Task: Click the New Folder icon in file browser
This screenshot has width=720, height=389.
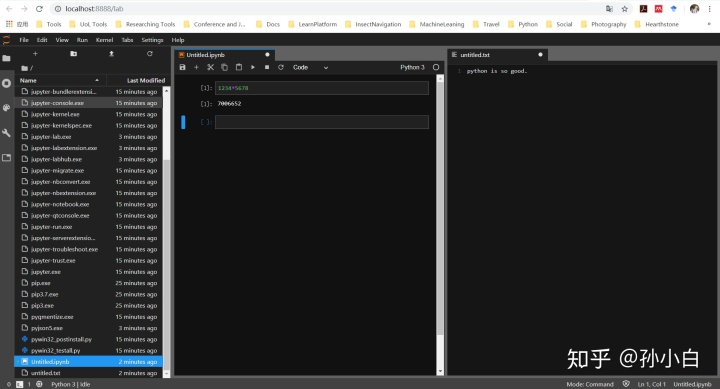Action: pyautogui.click(x=73, y=54)
